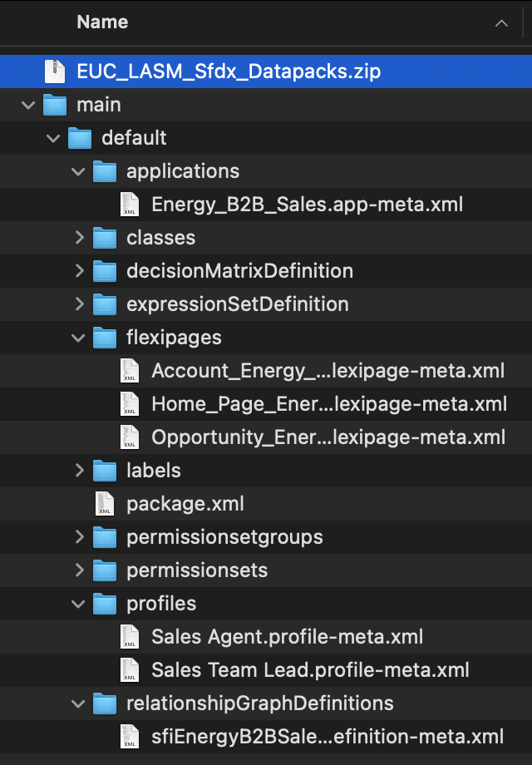Expand the labels folder
The width and height of the screenshot is (532, 765).
coord(78,471)
